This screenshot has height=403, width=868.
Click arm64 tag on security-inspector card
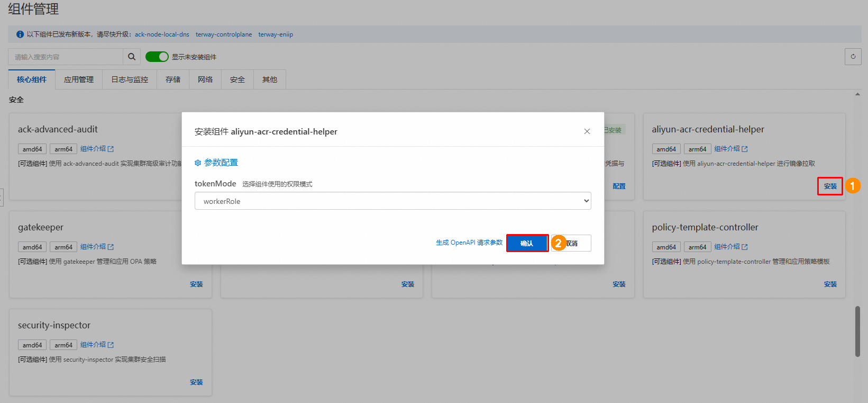[63, 345]
